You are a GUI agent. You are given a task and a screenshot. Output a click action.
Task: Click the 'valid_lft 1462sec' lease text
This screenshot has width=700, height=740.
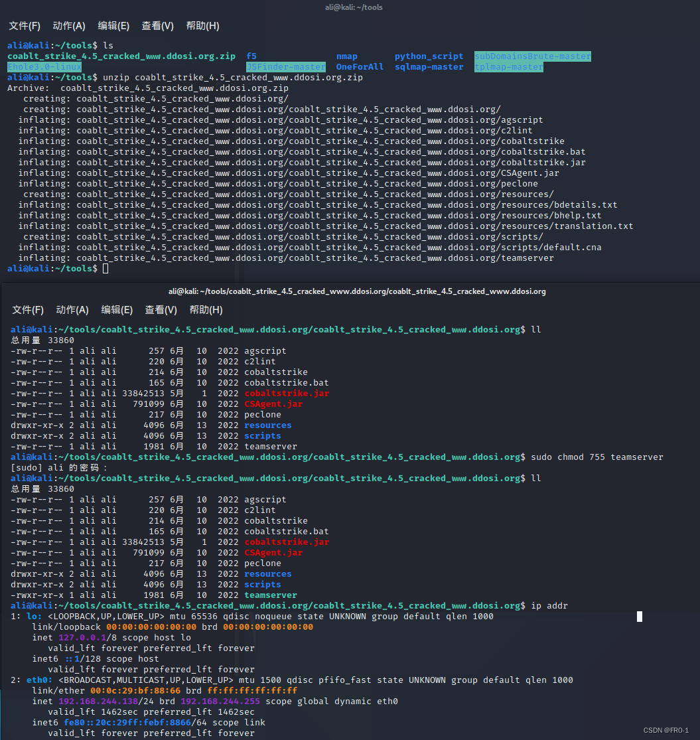(93, 711)
